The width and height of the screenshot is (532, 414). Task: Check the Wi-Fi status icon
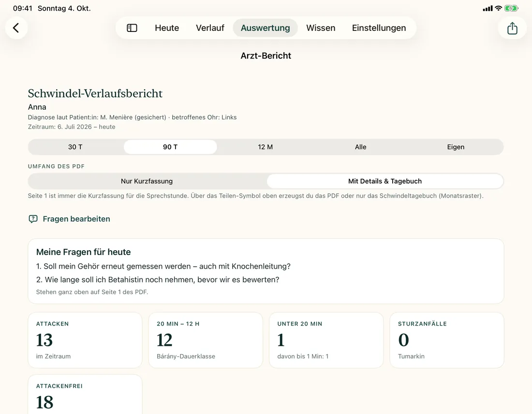pyautogui.click(x=498, y=9)
